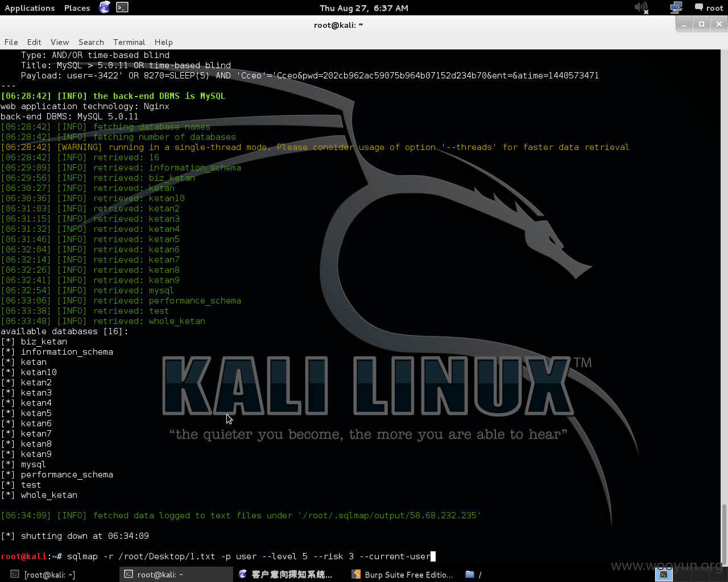The width and height of the screenshot is (728, 582).
Task: Click 'performance_schema' in the available databases list
Action: click(x=67, y=475)
